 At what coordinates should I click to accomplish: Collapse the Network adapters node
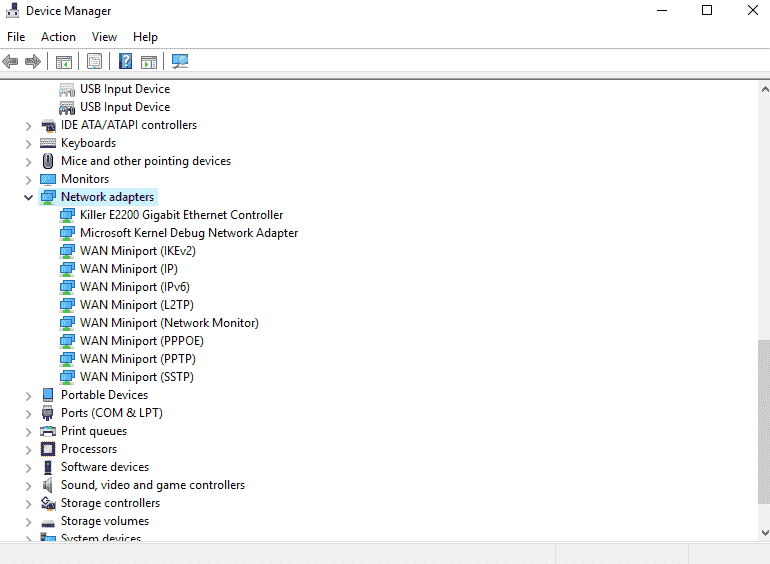point(28,197)
